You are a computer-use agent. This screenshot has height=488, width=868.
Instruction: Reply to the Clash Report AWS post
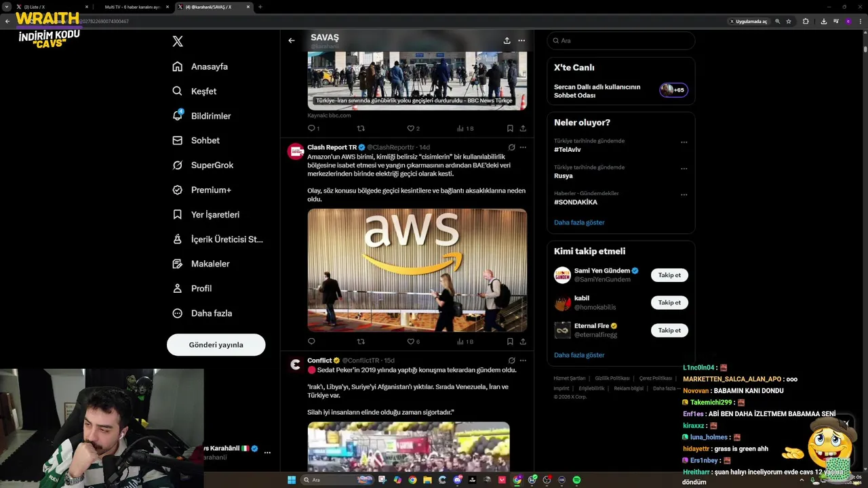click(x=312, y=342)
